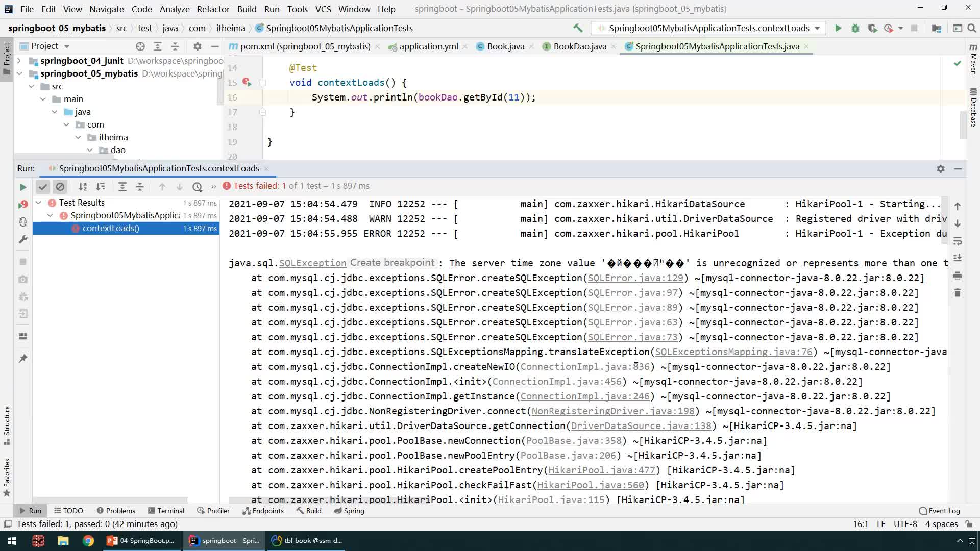Toggle scroll to end of console
The image size is (980, 551).
click(958, 258)
